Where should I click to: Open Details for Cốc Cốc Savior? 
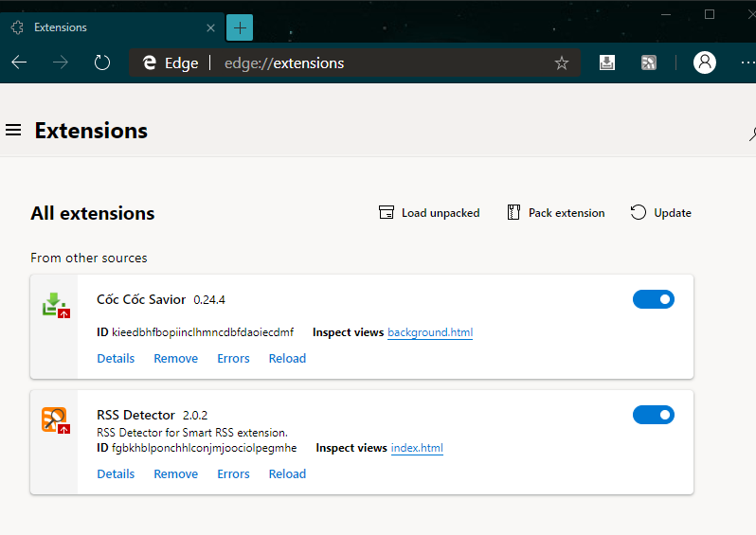(x=116, y=359)
